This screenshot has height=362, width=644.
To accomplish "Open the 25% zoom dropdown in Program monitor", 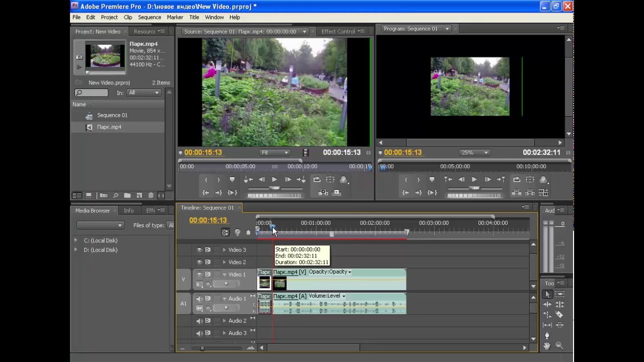I will tap(474, 152).
